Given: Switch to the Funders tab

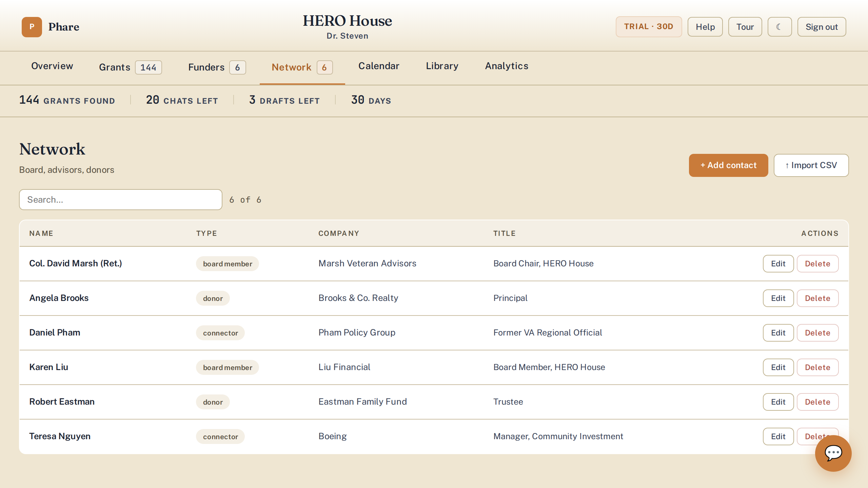Looking at the screenshot, I should 217,67.
